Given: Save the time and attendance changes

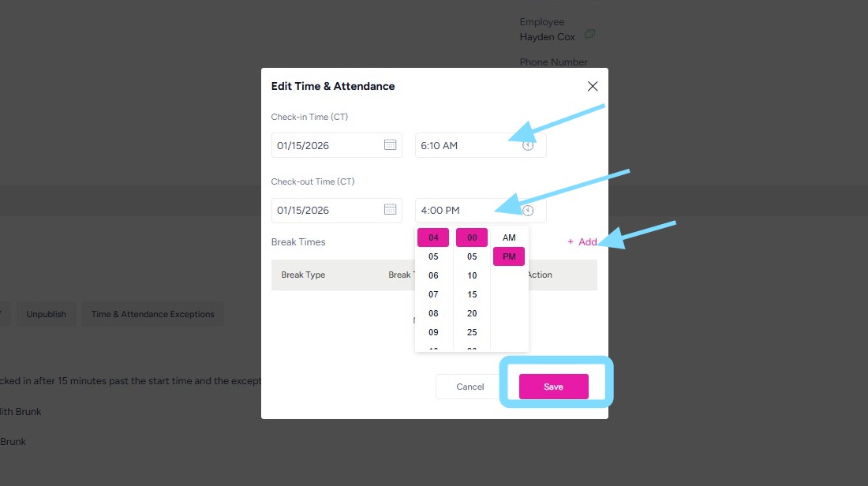Looking at the screenshot, I should [x=553, y=387].
